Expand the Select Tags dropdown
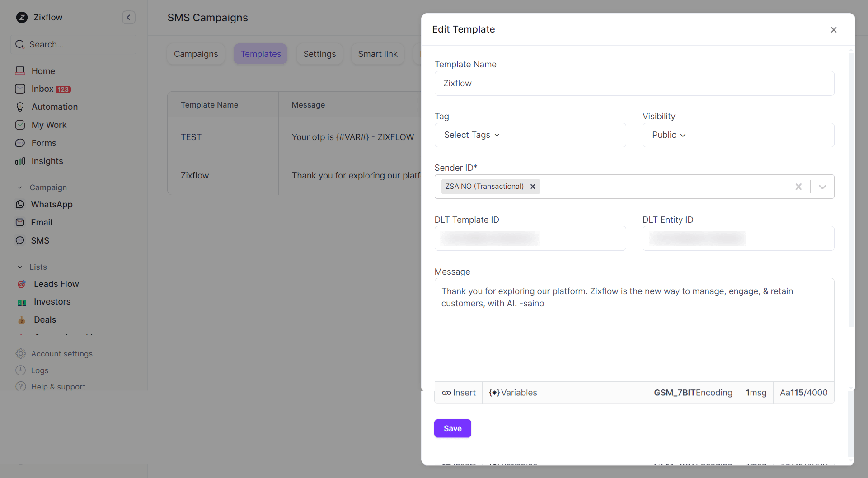The width and height of the screenshot is (868, 478). pos(472,135)
